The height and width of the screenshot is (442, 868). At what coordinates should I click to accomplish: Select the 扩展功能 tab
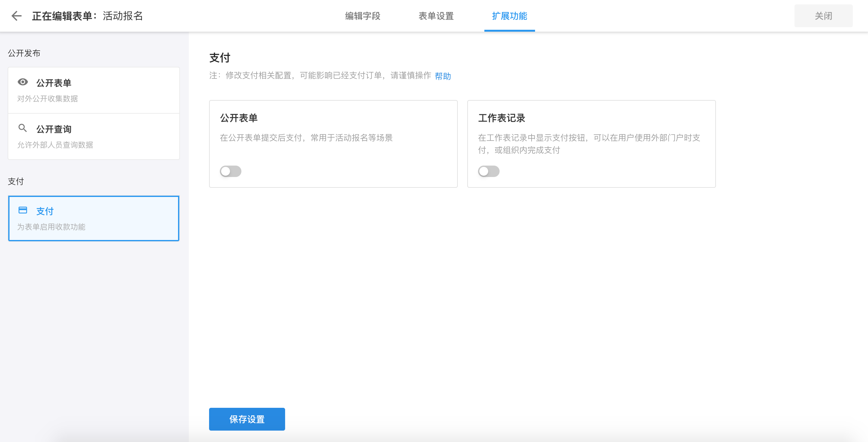point(509,16)
